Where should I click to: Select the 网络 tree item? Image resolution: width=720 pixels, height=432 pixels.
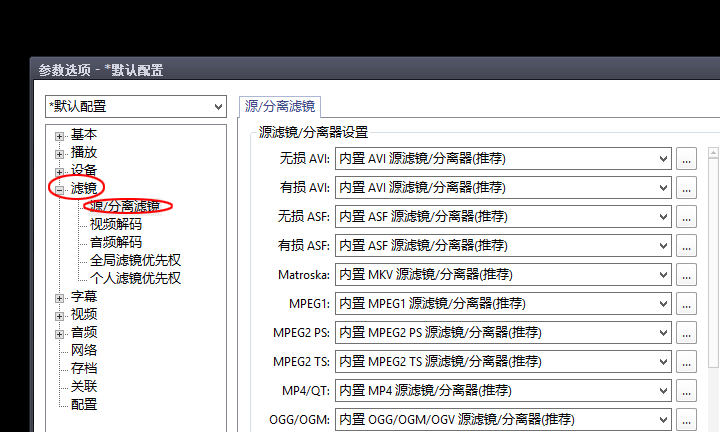pos(84,350)
